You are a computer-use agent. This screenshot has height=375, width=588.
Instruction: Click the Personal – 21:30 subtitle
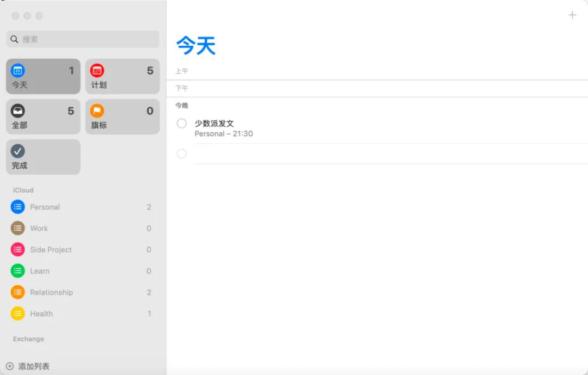coord(224,134)
